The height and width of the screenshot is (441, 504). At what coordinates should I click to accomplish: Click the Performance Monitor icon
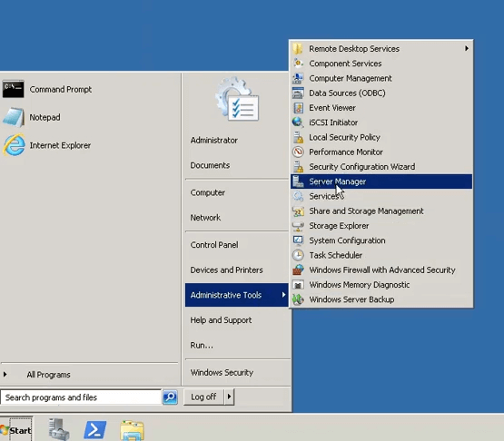pos(298,152)
